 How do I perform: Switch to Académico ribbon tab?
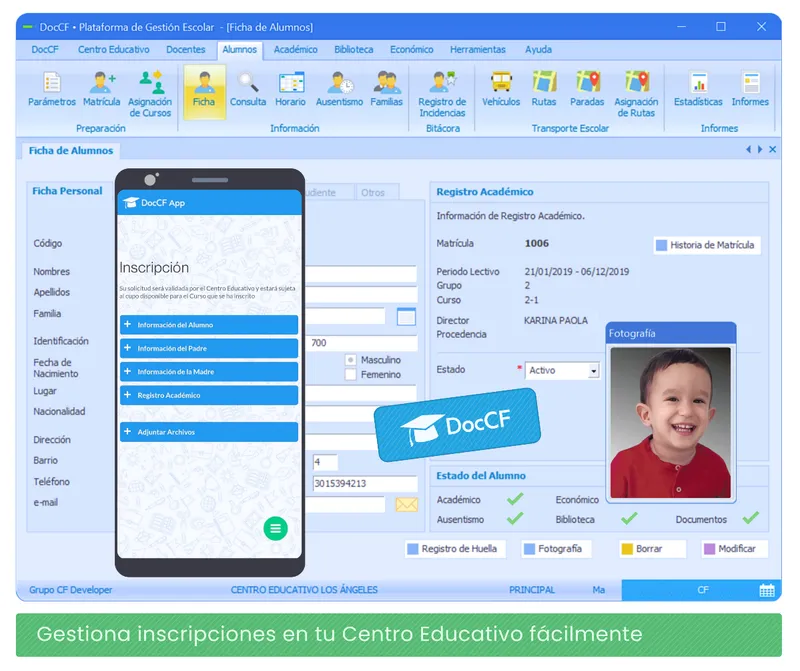click(x=295, y=49)
